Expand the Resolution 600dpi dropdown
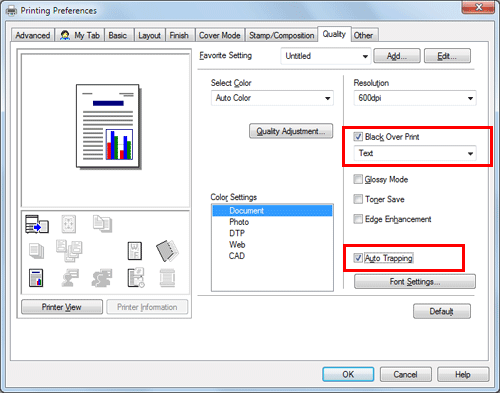 pos(415,98)
